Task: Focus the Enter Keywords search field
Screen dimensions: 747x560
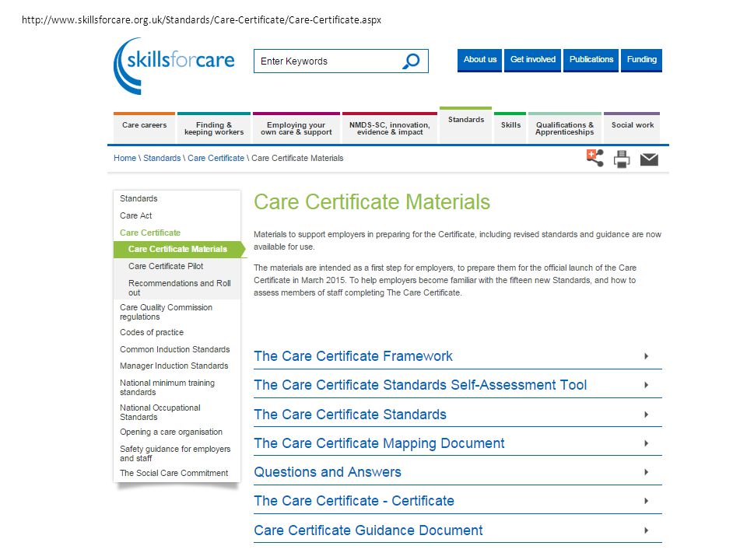Action: [328, 61]
